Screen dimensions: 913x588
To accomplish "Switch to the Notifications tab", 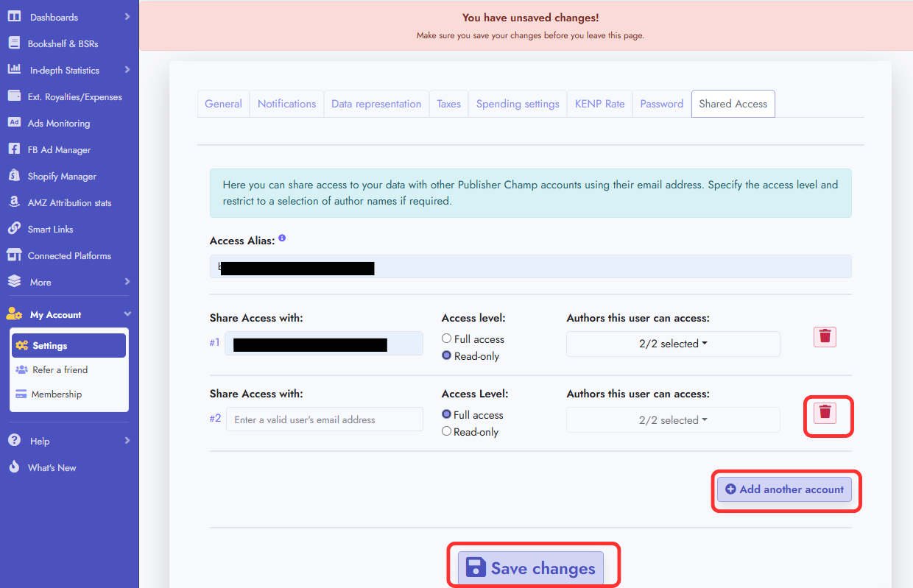I will coord(286,104).
